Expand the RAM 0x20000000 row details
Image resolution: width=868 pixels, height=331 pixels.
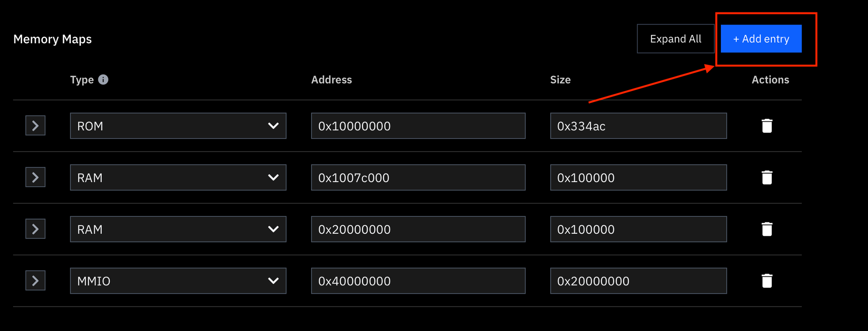tap(36, 229)
